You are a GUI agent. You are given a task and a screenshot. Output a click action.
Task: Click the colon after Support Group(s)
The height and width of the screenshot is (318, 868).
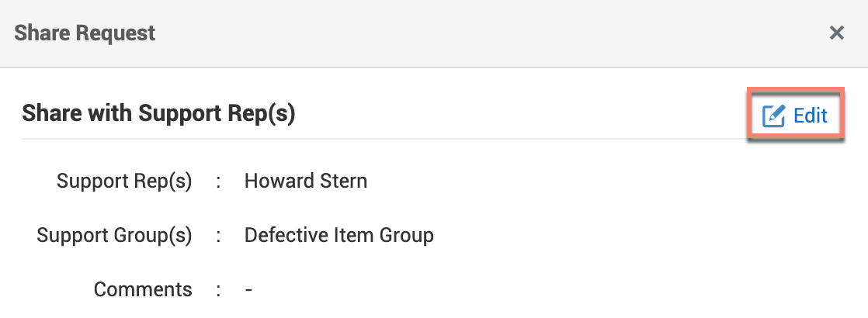(219, 235)
